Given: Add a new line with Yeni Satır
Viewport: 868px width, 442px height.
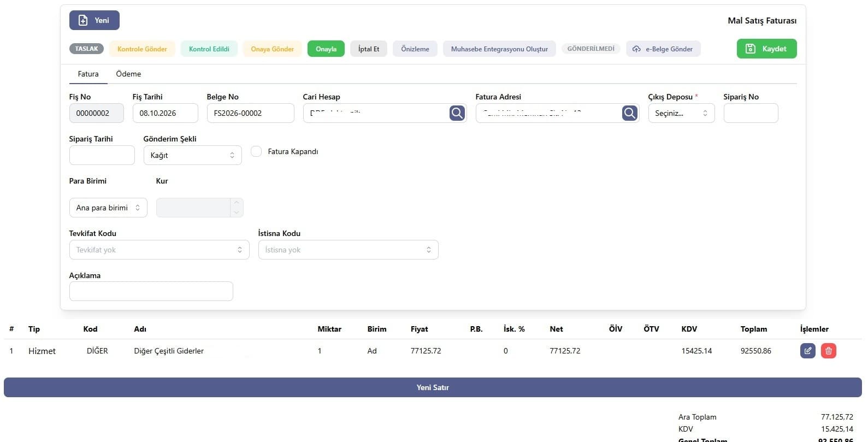Looking at the screenshot, I should [x=433, y=387].
